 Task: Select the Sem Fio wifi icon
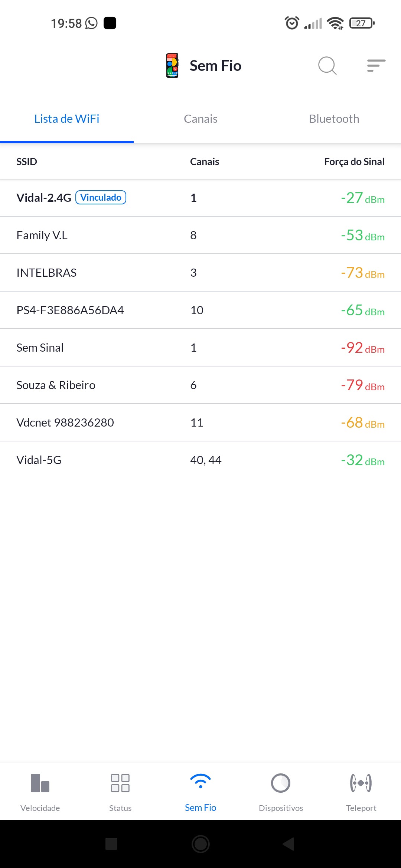[x=200, y=781]
